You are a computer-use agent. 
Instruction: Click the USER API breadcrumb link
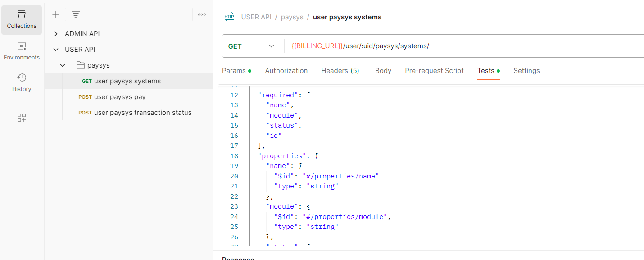coord(256,17)
